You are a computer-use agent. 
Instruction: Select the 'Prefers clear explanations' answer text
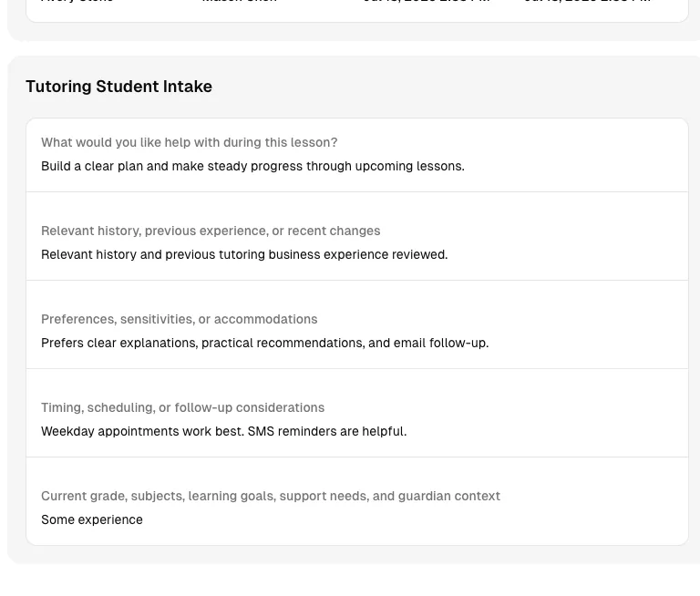[x=264, y=343]
